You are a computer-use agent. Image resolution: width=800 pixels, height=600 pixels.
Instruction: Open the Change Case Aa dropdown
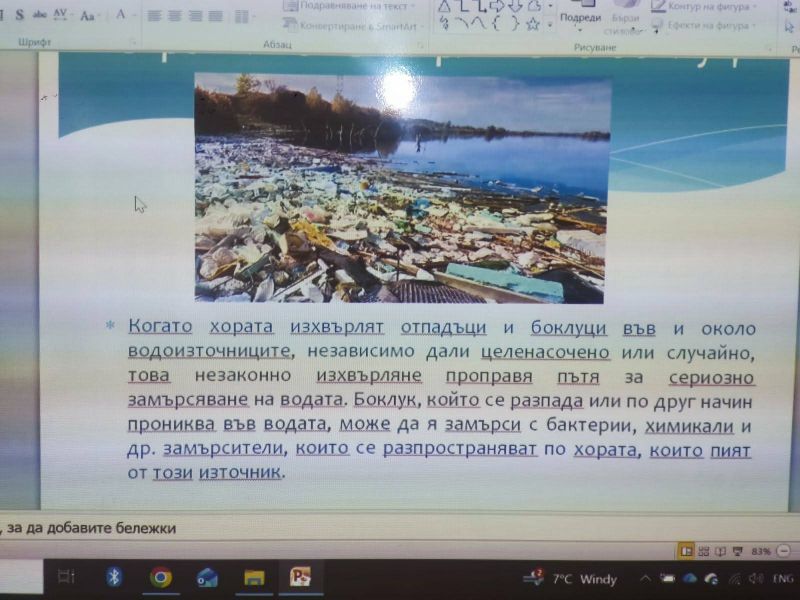point(89,15)
